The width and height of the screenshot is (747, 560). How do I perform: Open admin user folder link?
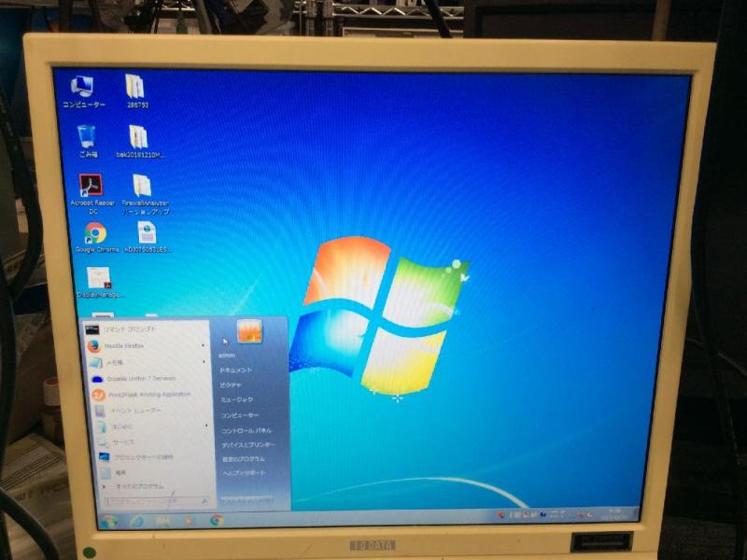tap(227, 356)
